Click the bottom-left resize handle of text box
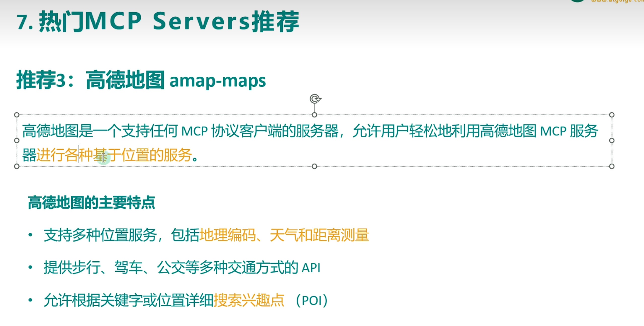Screen dimensions: 644x326 tap(17, 166)
